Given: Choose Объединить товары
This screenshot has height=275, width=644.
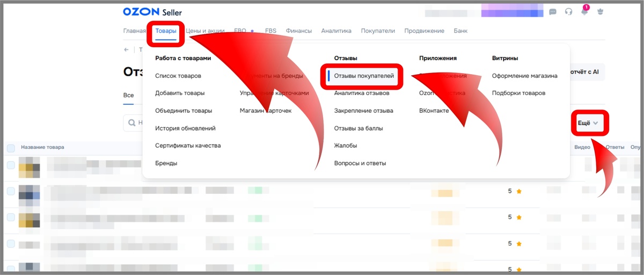Looking at the screenshot, I should (184, 111).
